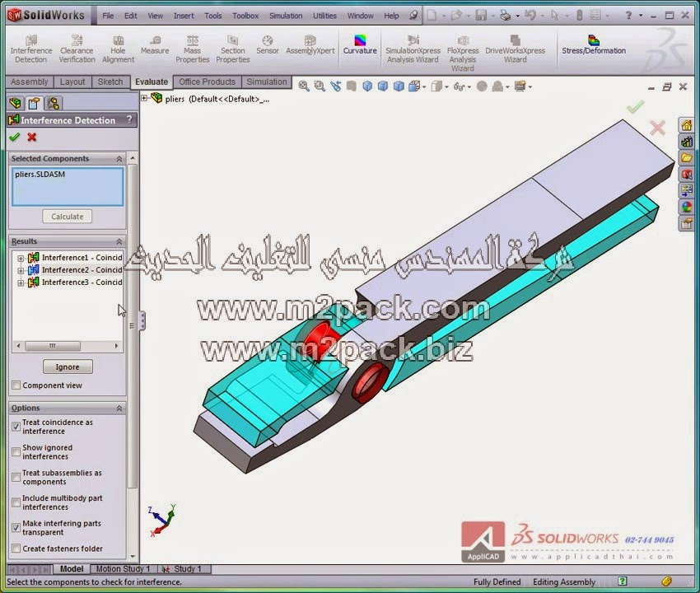Open the Insert menu

click(x=184, y=16)
